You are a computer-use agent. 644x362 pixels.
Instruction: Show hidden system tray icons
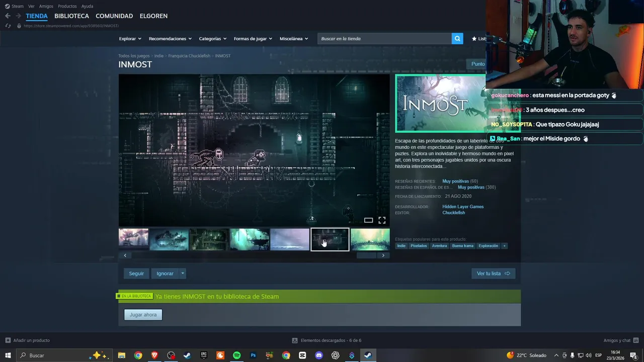pos(556,355)
